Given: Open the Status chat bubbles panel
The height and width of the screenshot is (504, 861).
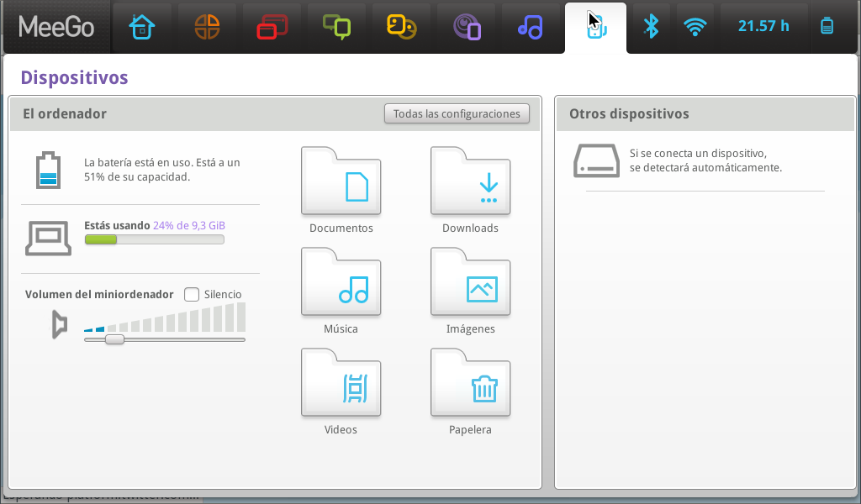Looking at the screenshot, I should tap(336, 27).
